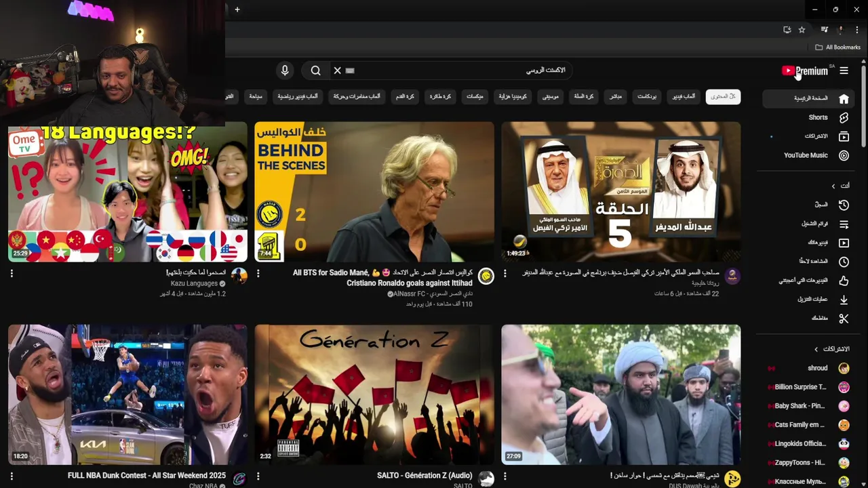The image size is (868, 488).
Task: Filter by the Live (مباشر) chip
Action: point(616,97)
